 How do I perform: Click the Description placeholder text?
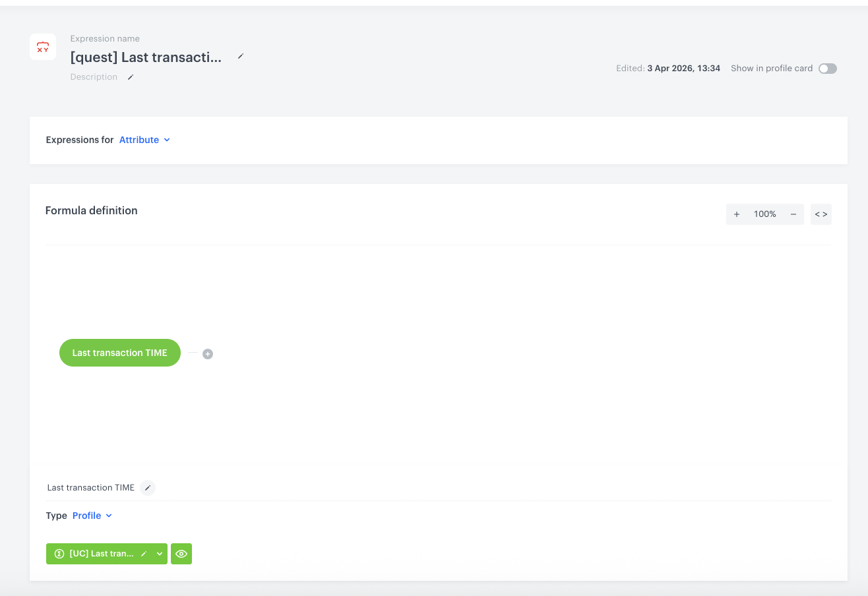tap(94, 77)
